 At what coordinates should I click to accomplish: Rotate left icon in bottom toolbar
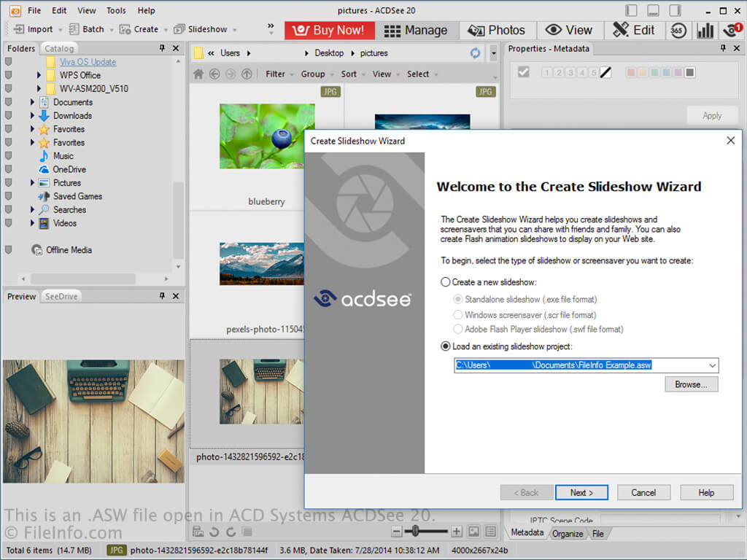[214, 532]
